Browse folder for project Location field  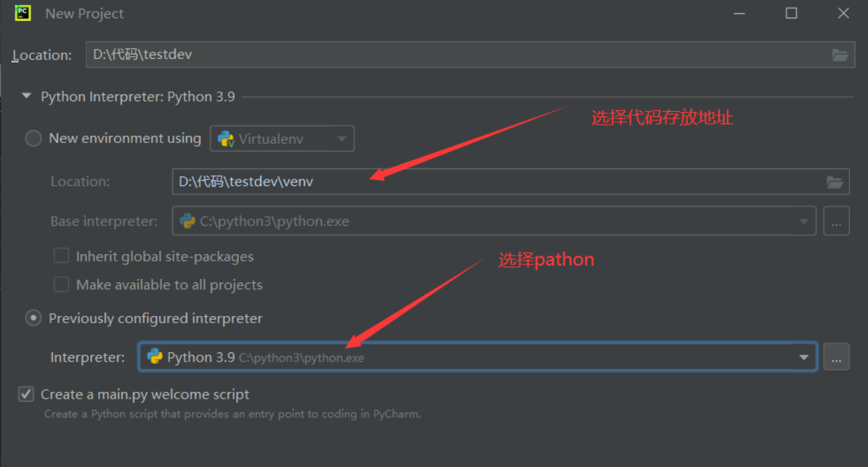coord(840,54)
